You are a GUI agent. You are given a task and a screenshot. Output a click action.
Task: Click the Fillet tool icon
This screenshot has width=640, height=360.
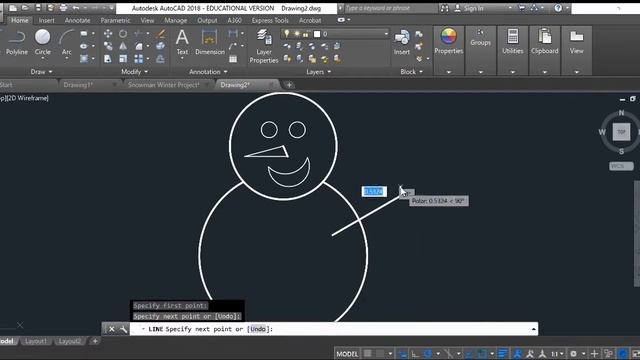[139, 46]
